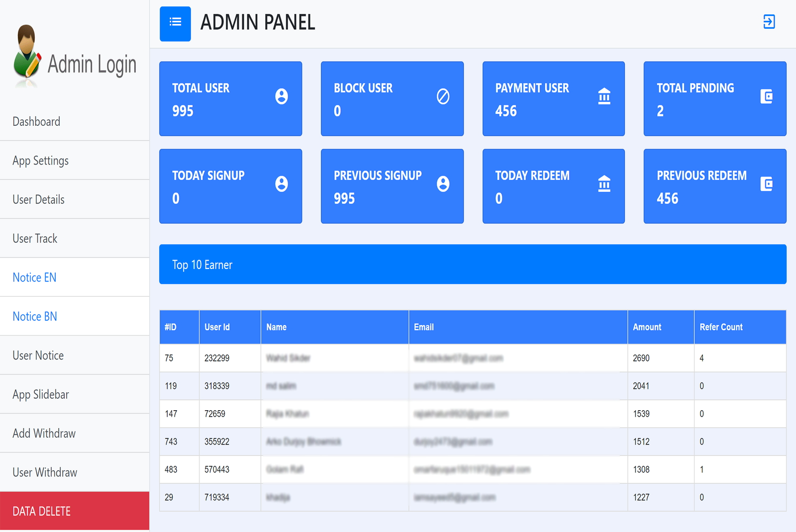
Task: Click the Block User prohibited icon
Action: click(x=443, y=96)
